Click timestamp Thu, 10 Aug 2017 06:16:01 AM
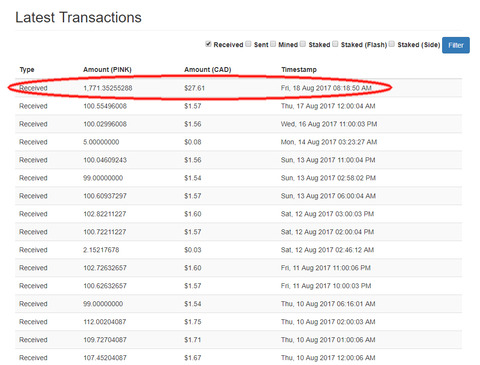480x365 pixels. pos(328,304)
